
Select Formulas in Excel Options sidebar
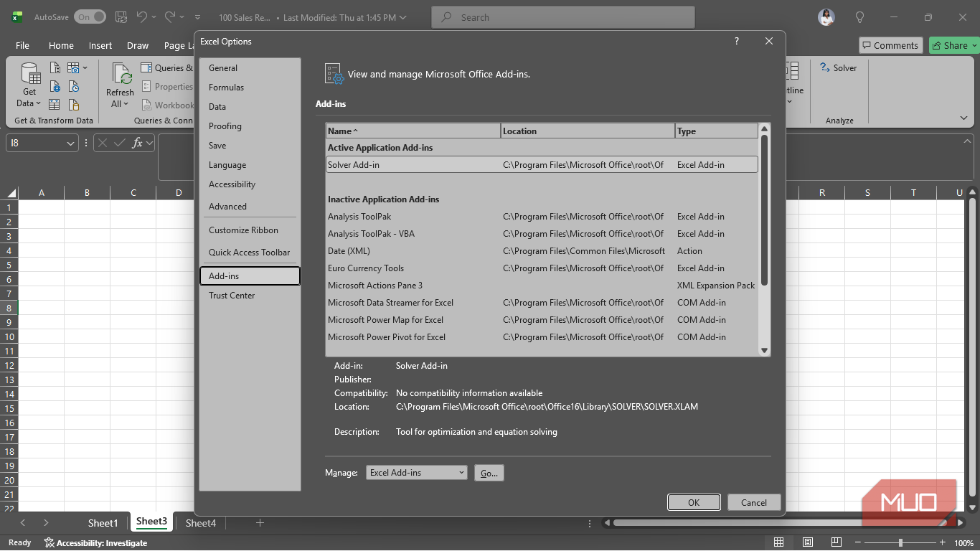pos(250,88)
